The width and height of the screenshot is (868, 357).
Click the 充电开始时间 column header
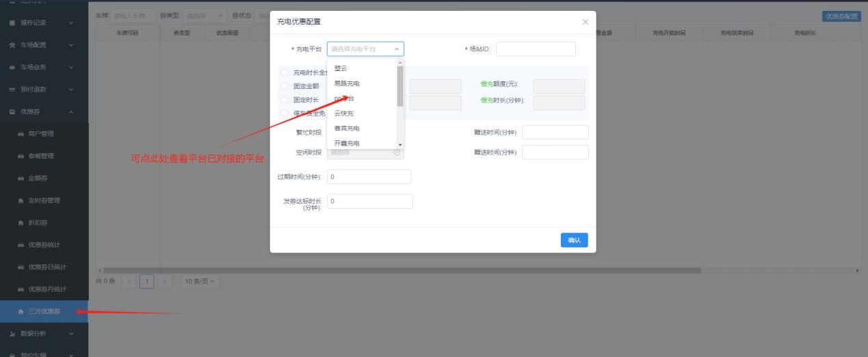[668, 33]
